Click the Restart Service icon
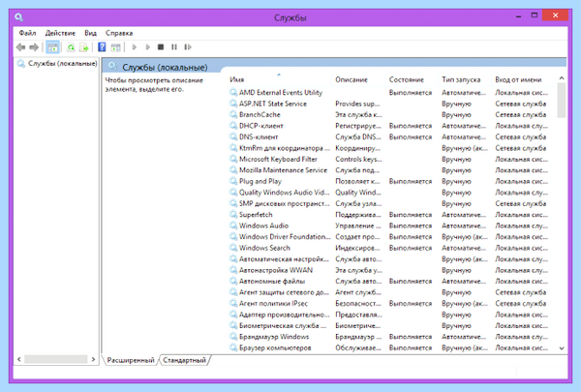The image size is (581, 392). [x=188, y=47]
